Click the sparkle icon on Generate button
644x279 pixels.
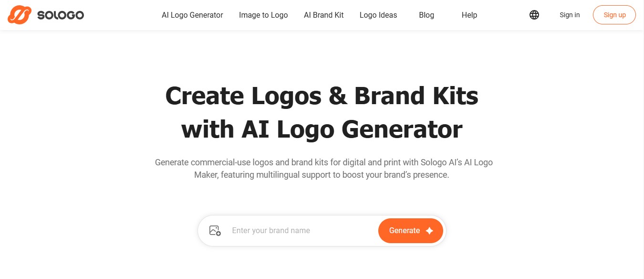[429, 231]
